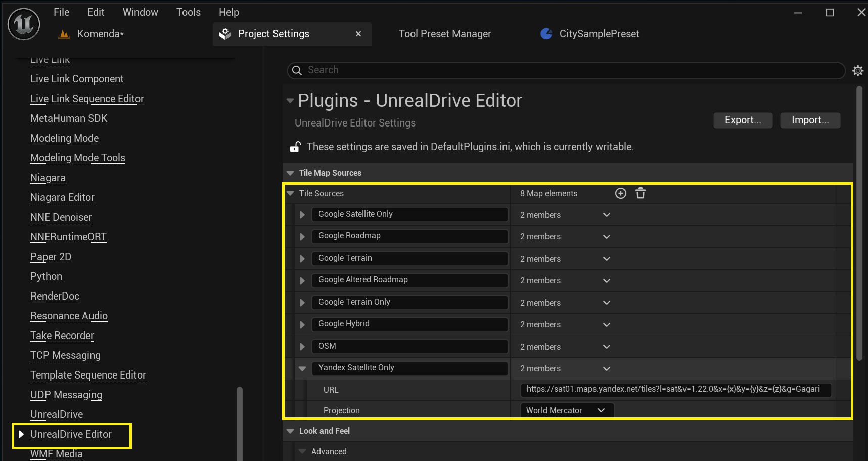Image resolution: width=868 pixels, height=461 pixels.
Task: Open Live Link Component settings
Action: [x=77, y=79]
